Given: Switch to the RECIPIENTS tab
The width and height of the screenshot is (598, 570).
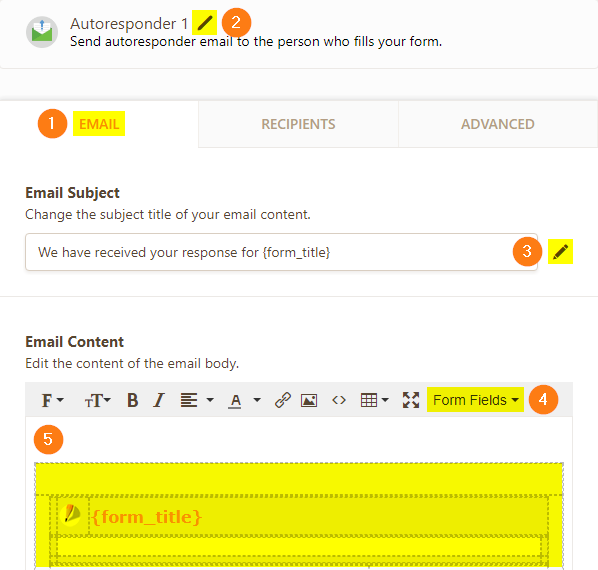Looking at the screenshot, I should [298, 124].
